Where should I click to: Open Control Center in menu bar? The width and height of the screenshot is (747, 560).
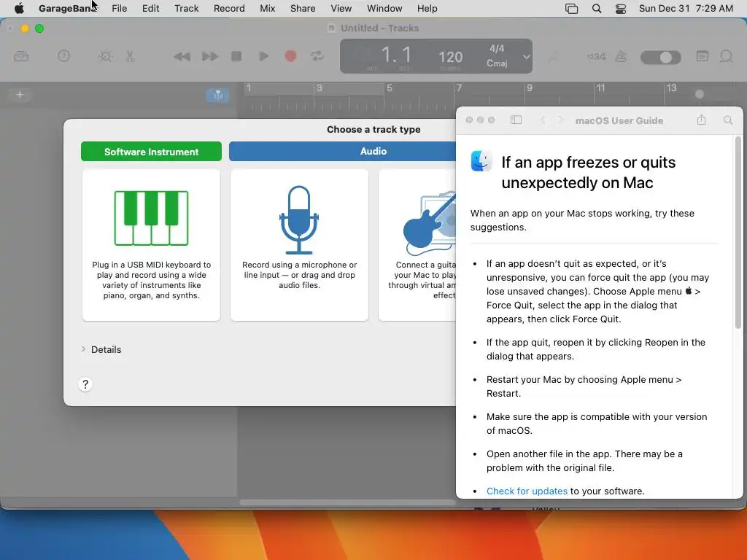[620, 8]
